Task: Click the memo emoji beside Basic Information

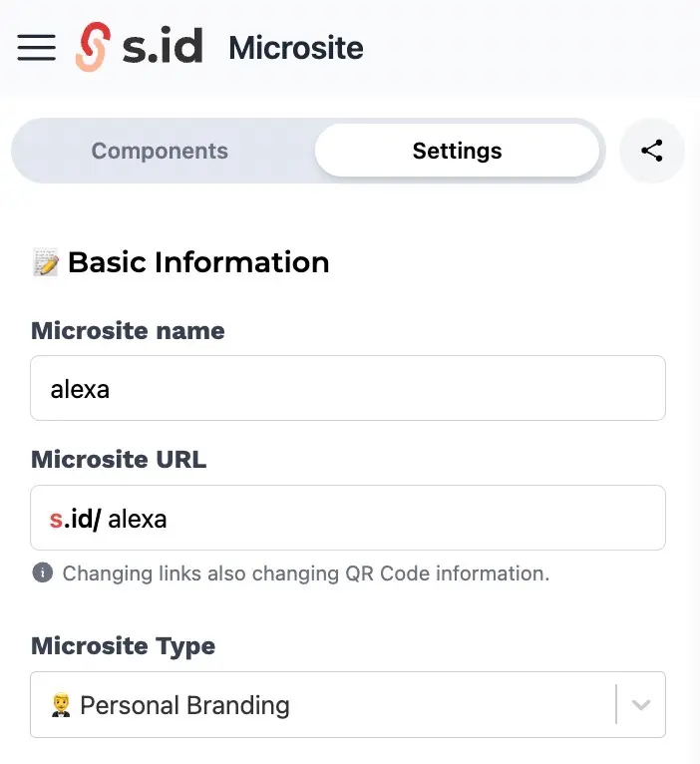Action: [46, 262]
